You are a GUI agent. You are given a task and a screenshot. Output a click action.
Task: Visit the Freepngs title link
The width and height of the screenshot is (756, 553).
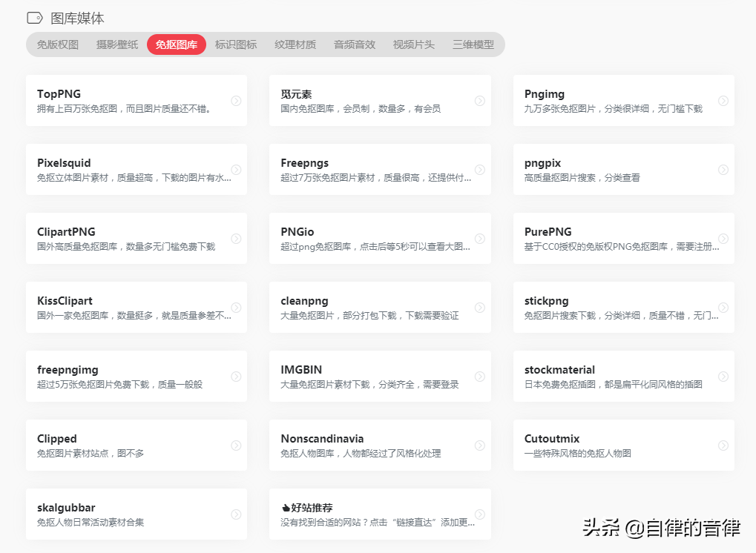click(x=305, y=163)
